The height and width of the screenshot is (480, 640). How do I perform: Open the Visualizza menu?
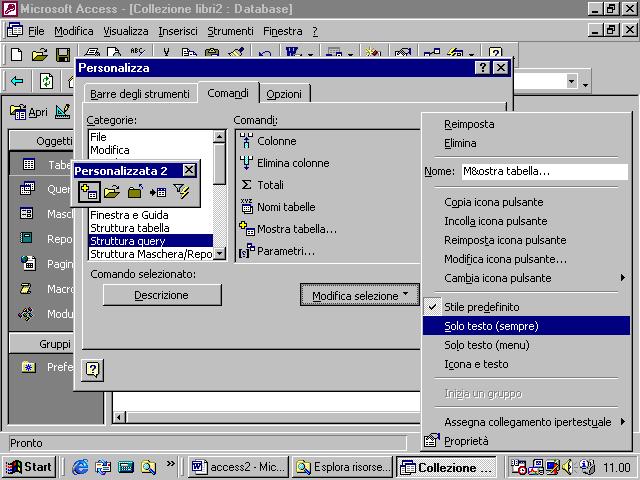(x=126, y=31)
